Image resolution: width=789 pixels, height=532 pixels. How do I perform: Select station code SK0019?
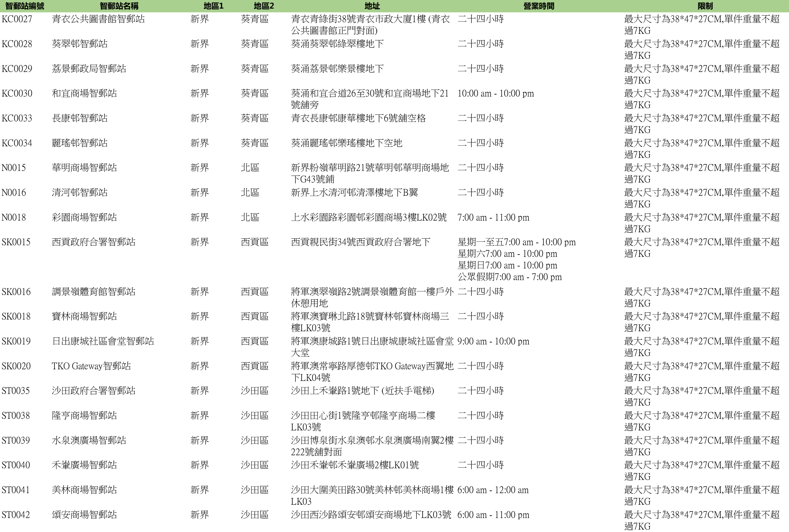pyautogui.click(x=16, y=341)
